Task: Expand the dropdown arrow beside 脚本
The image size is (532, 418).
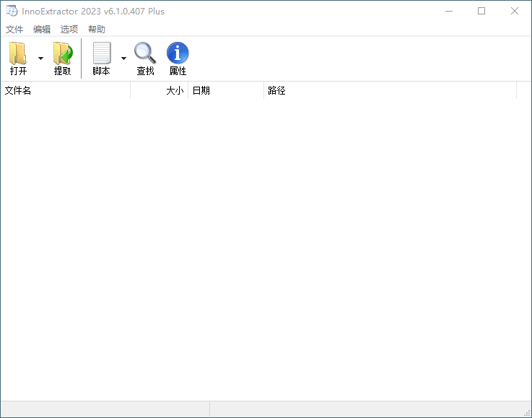Action: coord(124,58)
